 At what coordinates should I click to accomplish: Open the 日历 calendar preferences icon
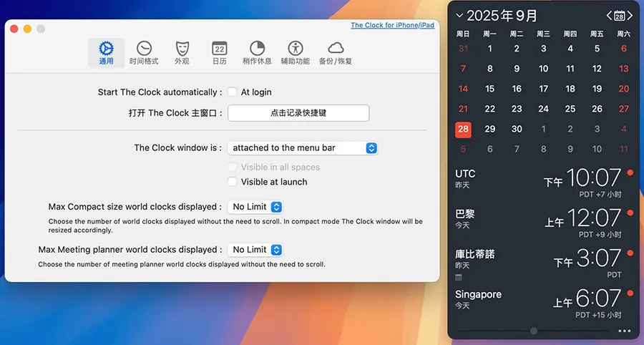[x=220, y=52]
